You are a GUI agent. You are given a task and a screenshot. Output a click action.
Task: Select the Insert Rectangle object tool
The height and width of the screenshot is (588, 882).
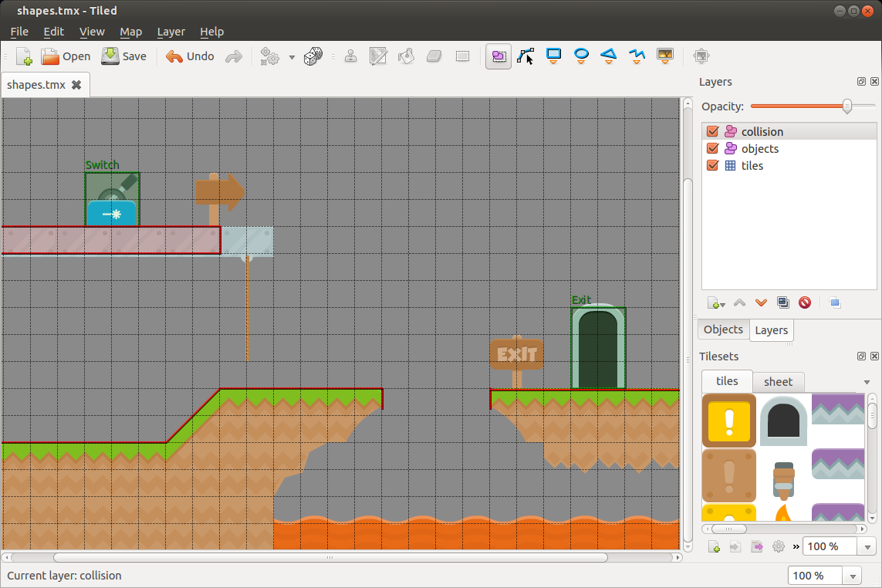point(553,56)
